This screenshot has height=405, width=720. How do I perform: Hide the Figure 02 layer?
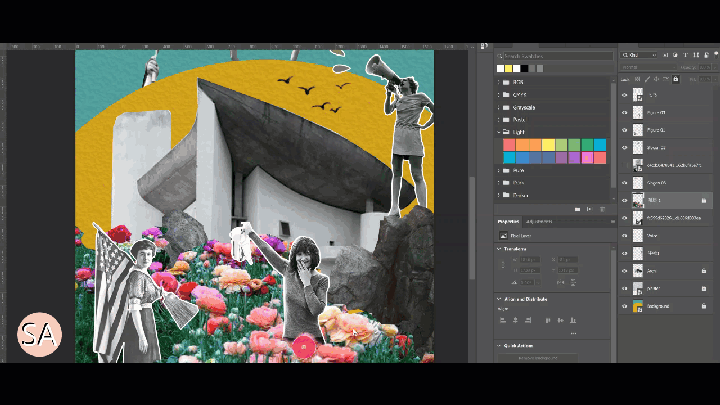pos(624,130)
